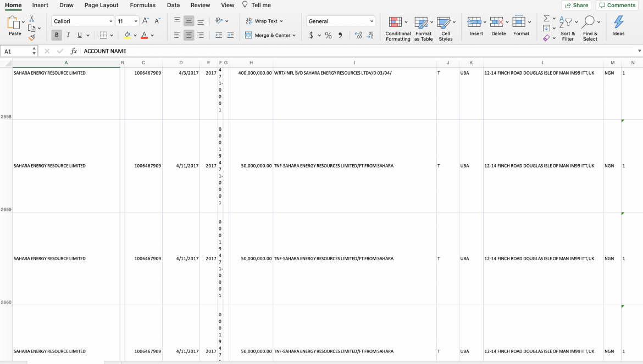The image size is (643, 364).
Task: Open the Format cells menu
Action: click(x=521, y=26)
